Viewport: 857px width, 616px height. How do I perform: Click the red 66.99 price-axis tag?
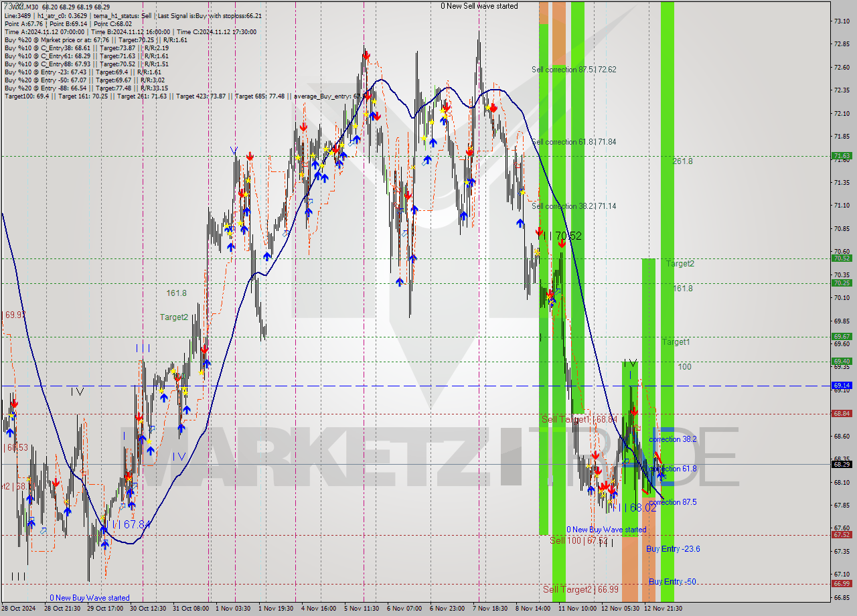click(x=842, y=584)
